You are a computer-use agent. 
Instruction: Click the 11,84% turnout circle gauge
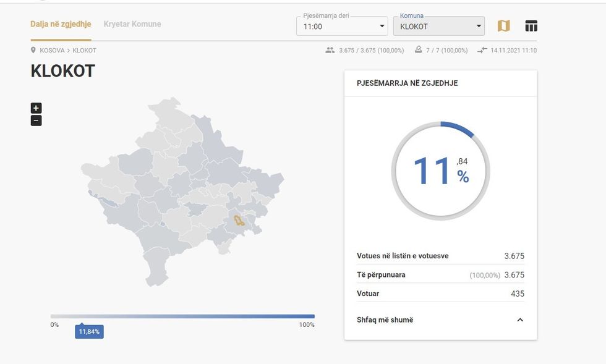point(440,171)
